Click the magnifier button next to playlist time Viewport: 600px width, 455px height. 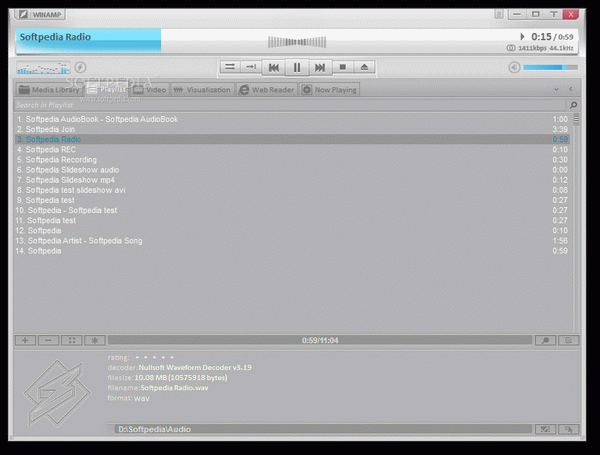pos(545,340)
